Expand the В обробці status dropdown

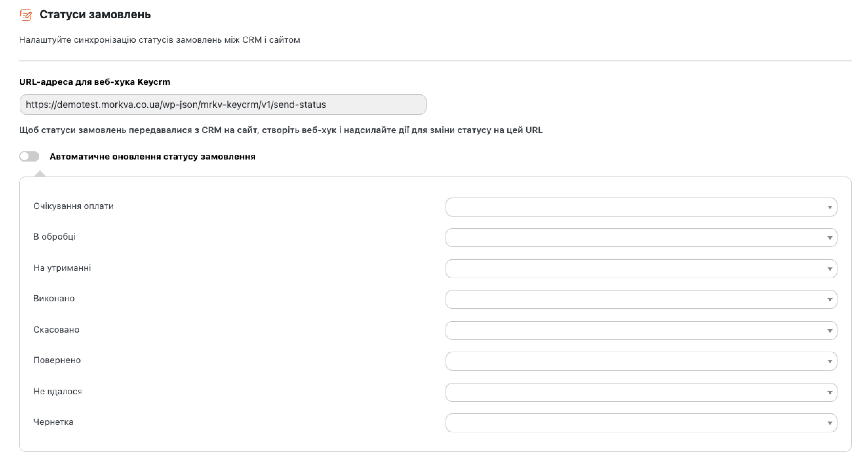pos(641,238)
